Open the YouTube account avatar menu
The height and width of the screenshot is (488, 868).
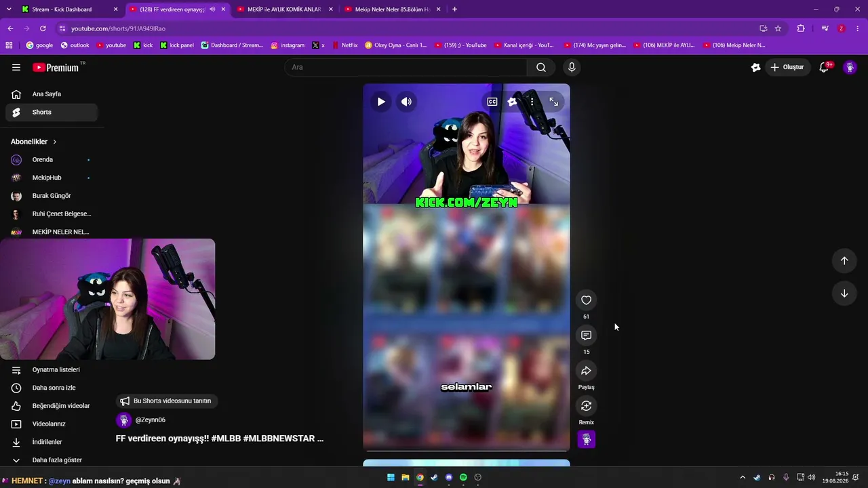850,67
